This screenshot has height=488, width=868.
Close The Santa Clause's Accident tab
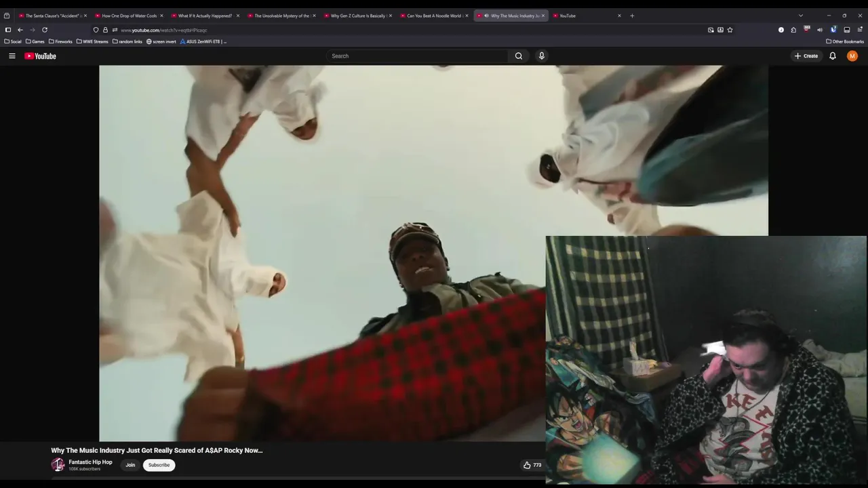pos(85,16)
